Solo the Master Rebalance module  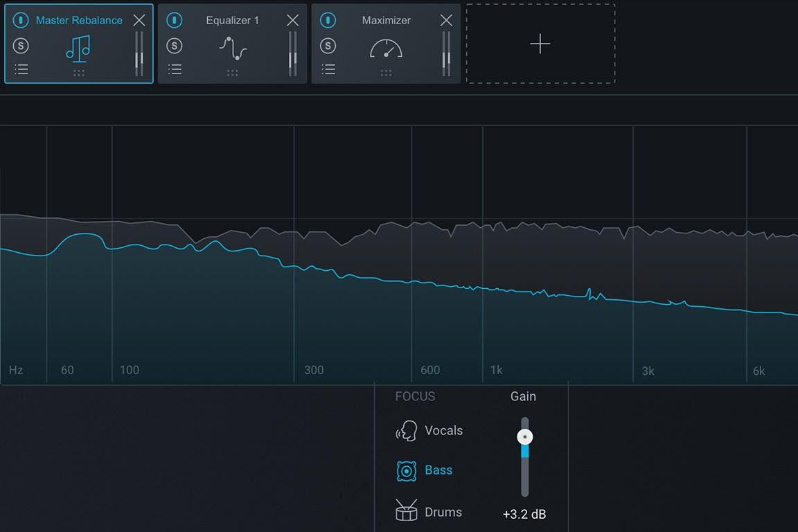21,46
